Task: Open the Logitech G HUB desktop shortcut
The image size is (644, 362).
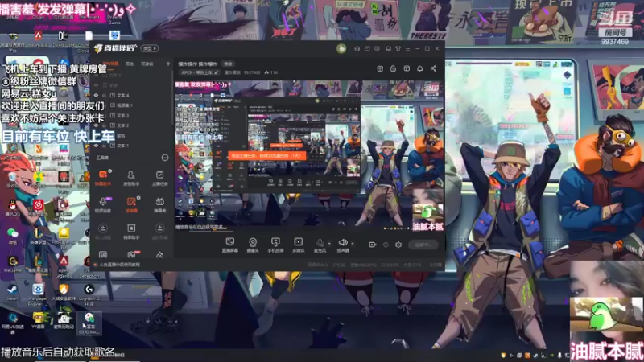Action: [89, 294]
